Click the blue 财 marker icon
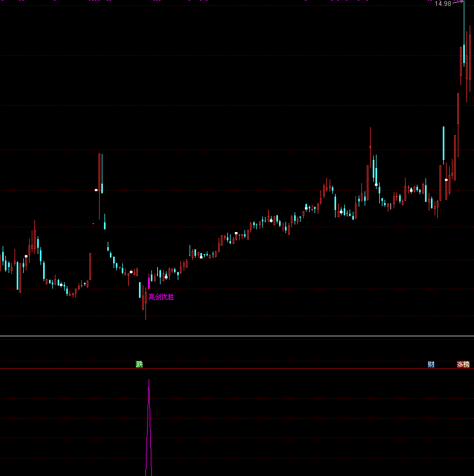Screen dimensions: 474x476 pos(431,365)
